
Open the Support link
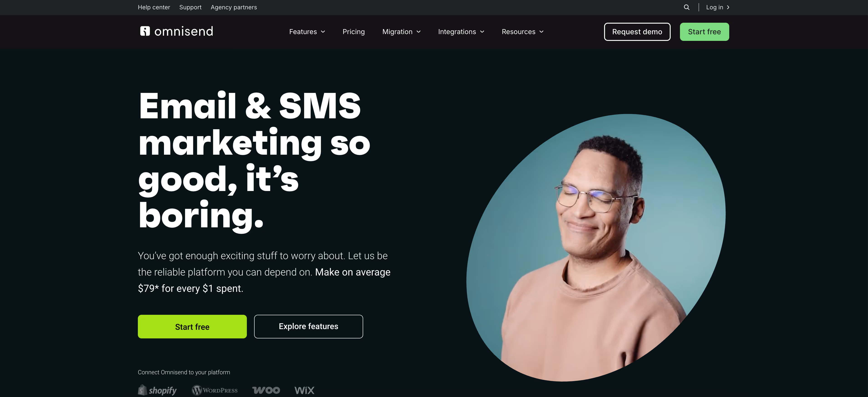190,7
